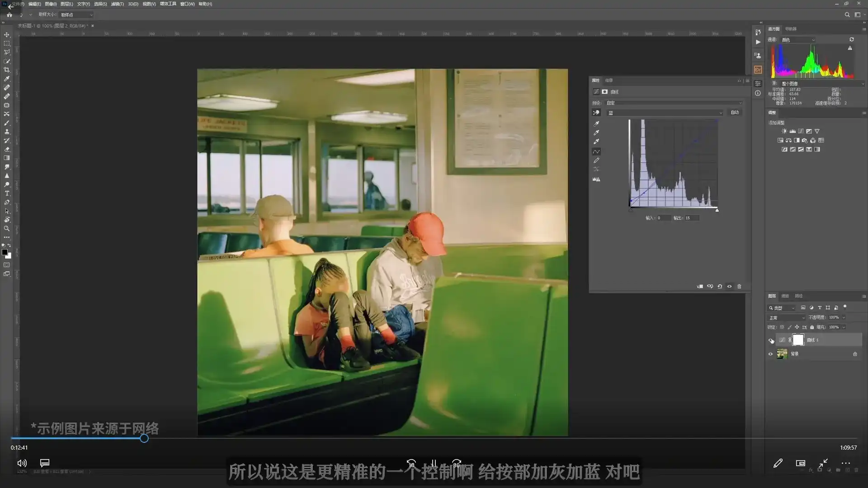The image size is (868, 488).
Task: Click the reset adjustment icon in Properties
Action: (720, 286)
